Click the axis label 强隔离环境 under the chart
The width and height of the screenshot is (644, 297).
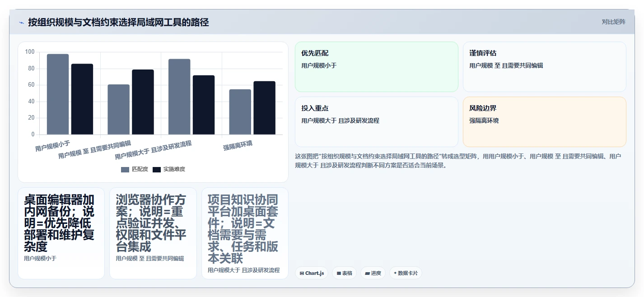238,146
